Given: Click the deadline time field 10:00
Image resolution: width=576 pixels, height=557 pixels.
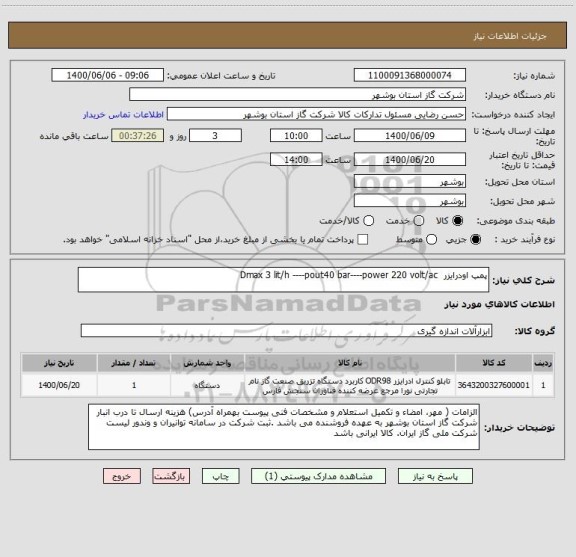Looking at the screenshot, I should click(x=296, y=136).
